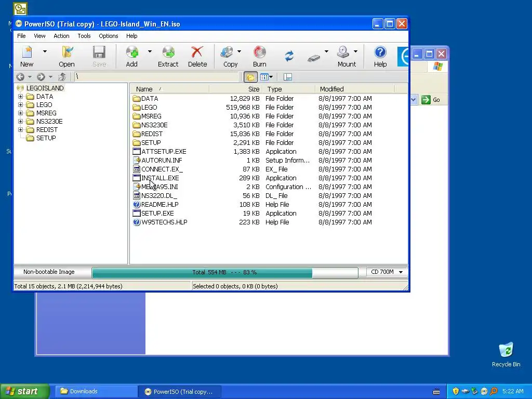Click the blue convert arrows icon
The image size is (532, 399).
point(289,56)
